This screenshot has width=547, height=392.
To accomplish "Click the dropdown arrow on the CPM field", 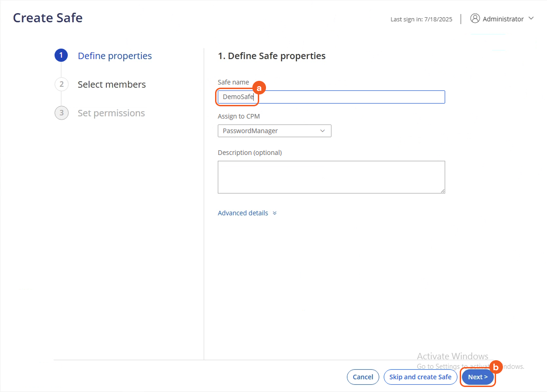I will pyautogui.click(x=323, y=131).
